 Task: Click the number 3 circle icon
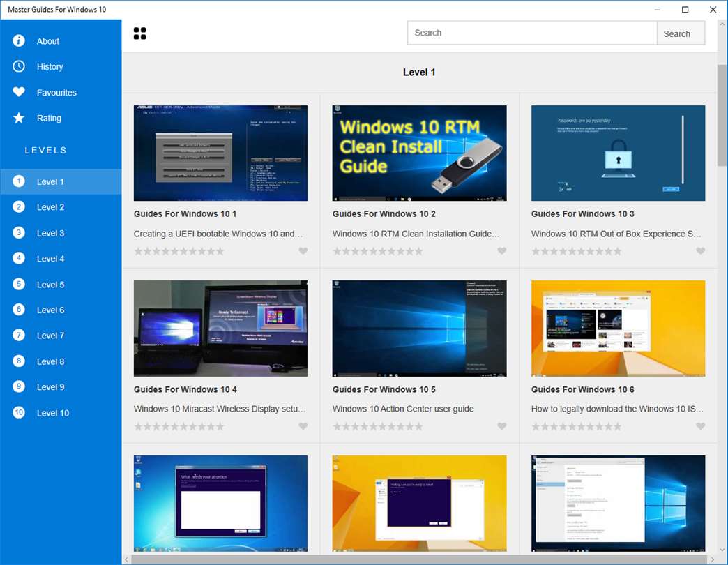pyautogui.click(x=19, y=232)
